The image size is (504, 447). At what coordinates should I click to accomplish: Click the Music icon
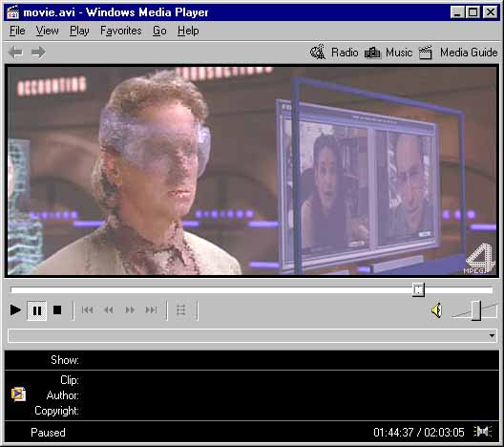pyautogui.click(x=372, y=53)
